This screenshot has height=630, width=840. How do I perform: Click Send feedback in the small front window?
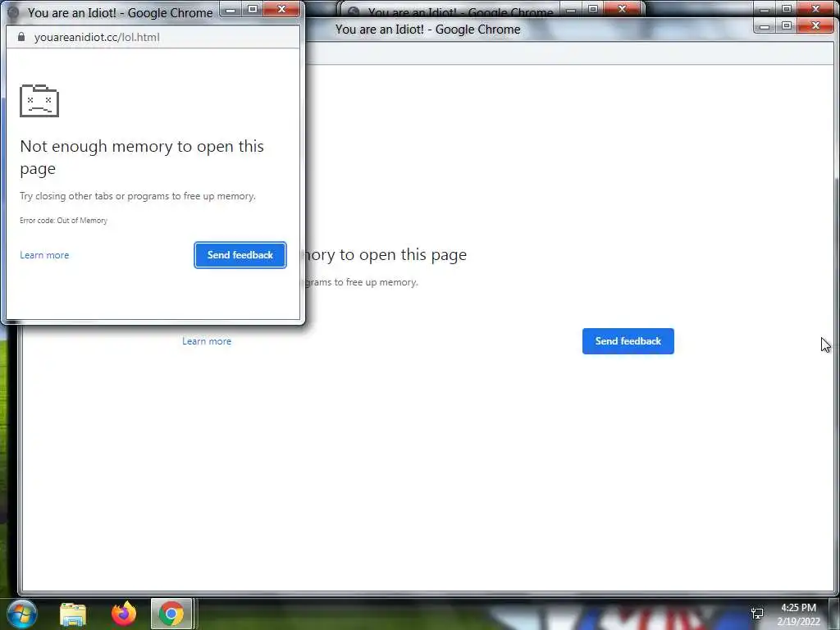(x=240, y=255)
